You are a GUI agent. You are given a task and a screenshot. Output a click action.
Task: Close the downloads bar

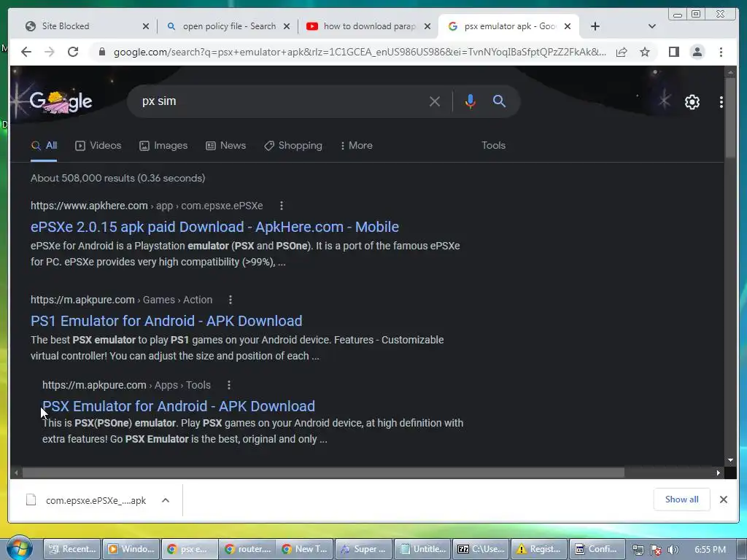pos(723,499)
